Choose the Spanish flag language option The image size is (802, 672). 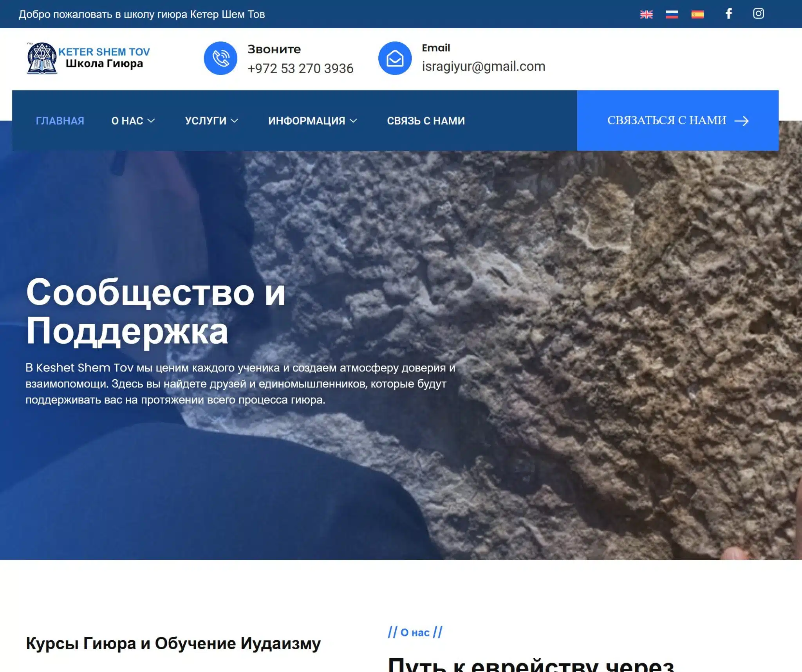point(697,14)
